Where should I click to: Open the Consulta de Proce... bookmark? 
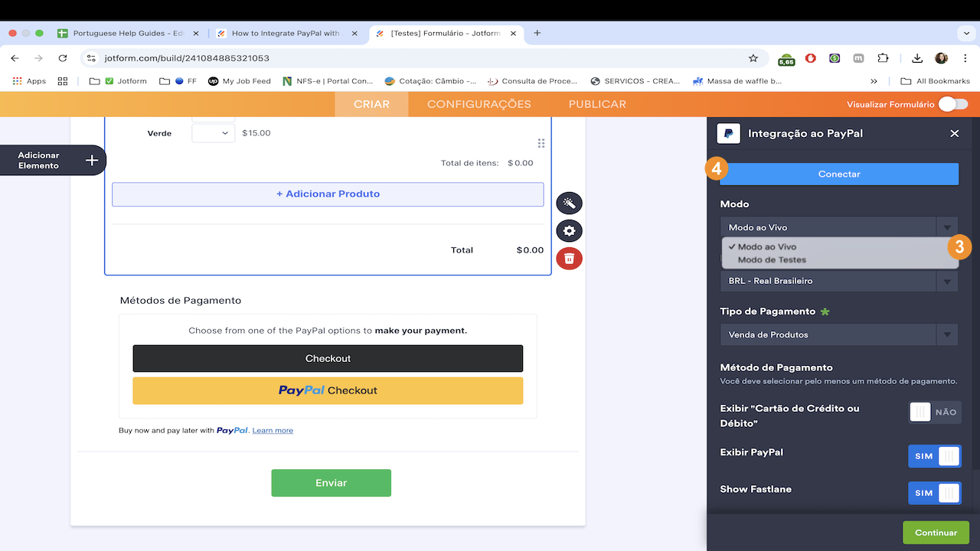tap(534, 81)
